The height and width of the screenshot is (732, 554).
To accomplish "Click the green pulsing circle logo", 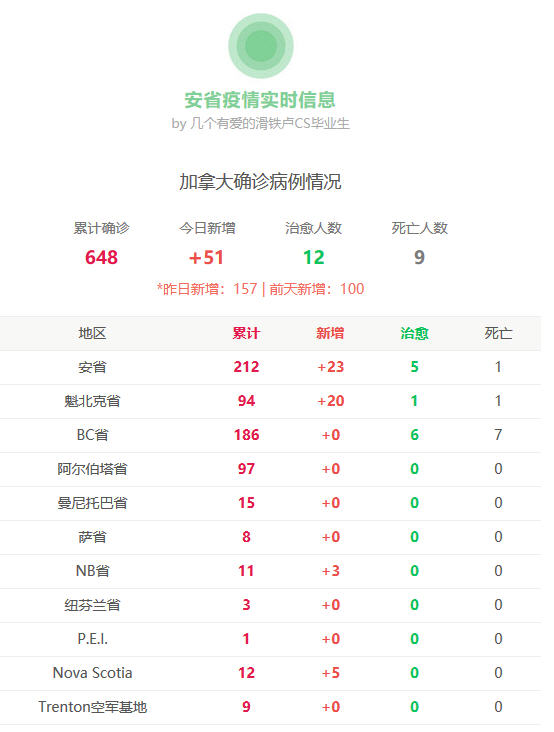I will [260, 46].
